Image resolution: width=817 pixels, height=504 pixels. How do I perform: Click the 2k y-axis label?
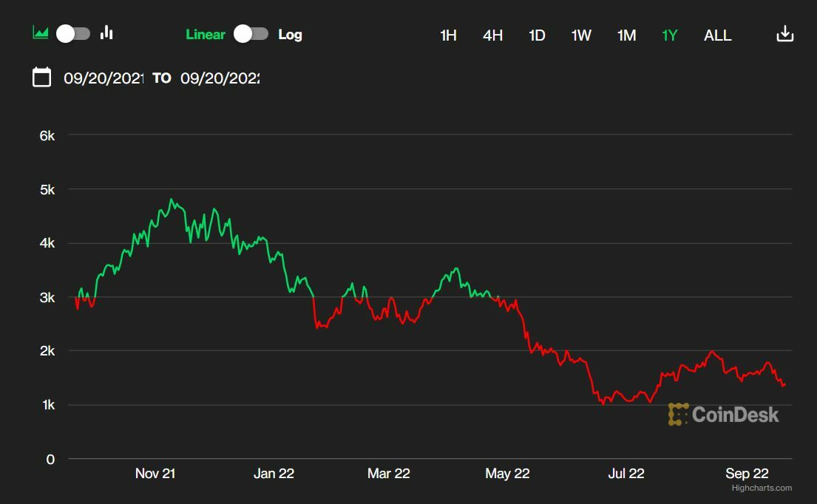click(47, 351)
